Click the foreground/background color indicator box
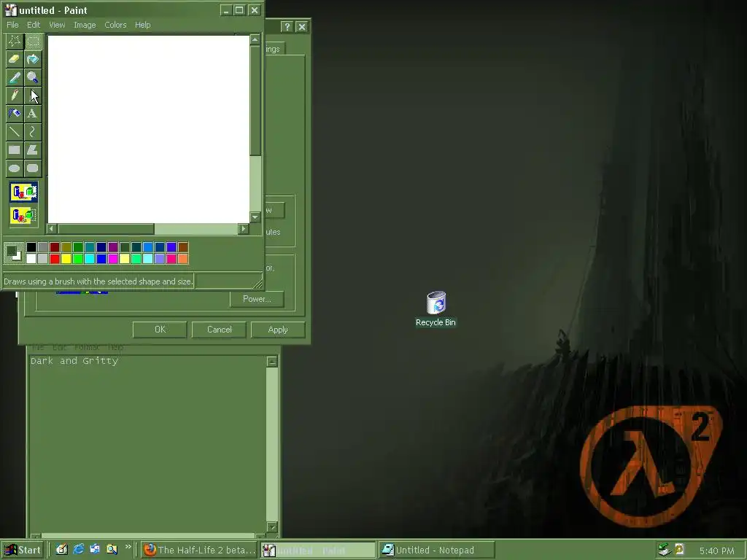The width and height of the screenshot is (747, 560). [x=13, y=253]
